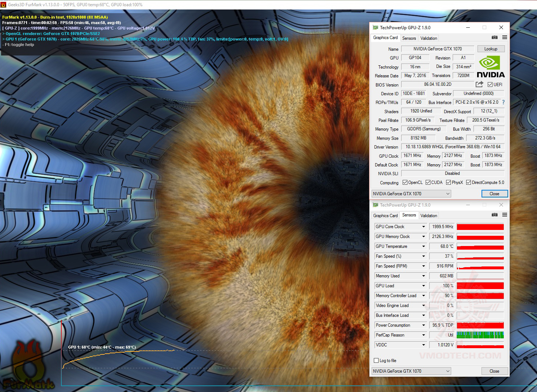Open GPU selector dropdown in Sensors window
The image size is (537, 392).
(411, 371)
